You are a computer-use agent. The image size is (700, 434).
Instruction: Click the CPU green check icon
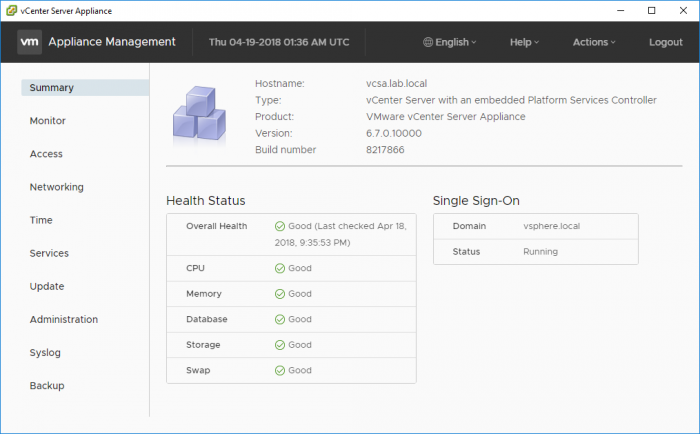click(x=280, y=268)
